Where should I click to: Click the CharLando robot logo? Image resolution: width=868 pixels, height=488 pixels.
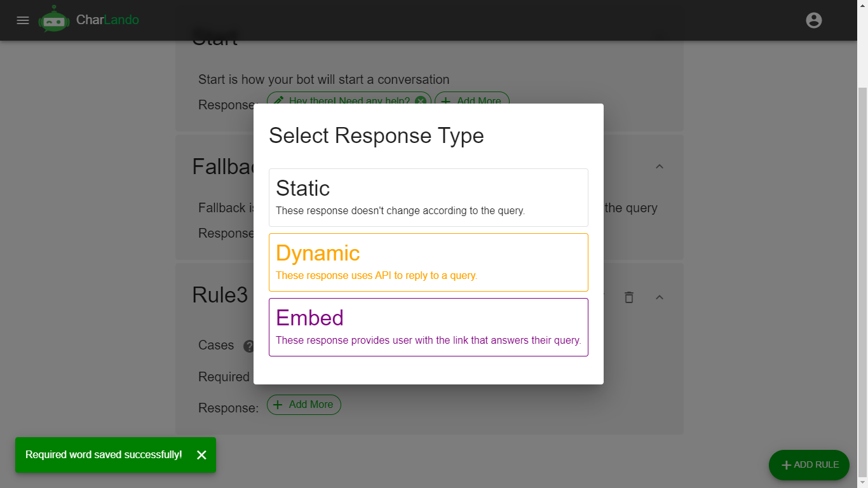53,20
